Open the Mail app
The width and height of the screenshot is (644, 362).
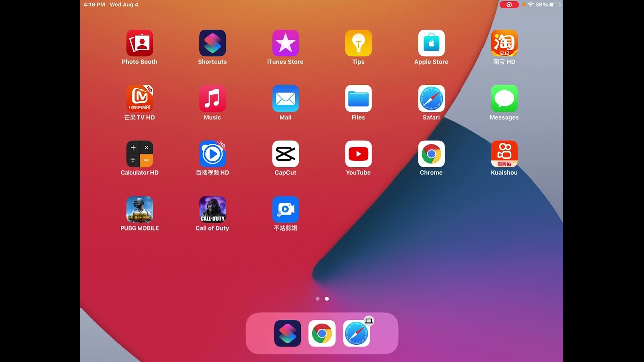pos(285,99)
